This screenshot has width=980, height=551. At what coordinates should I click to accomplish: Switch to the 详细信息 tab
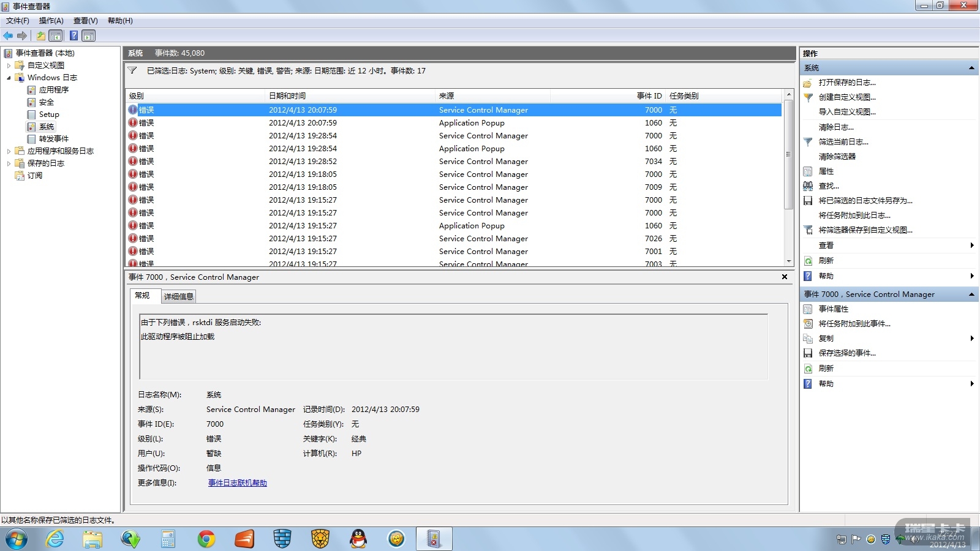(179, 297)
